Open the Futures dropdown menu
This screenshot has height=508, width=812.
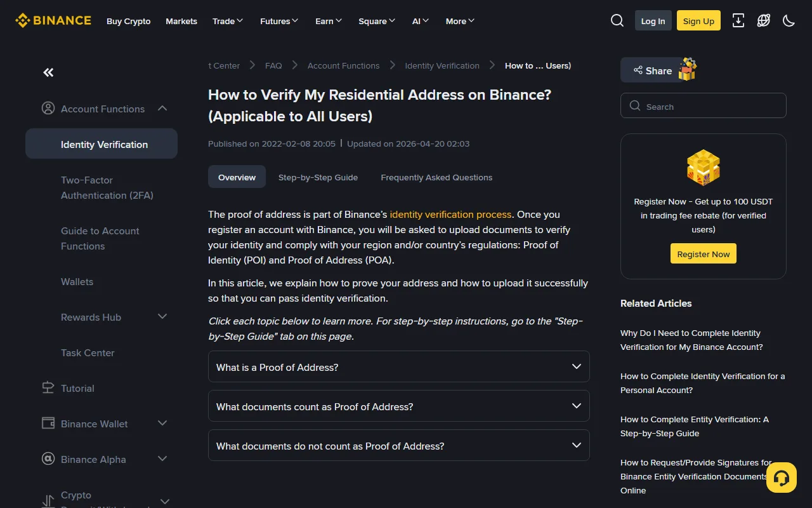click(x=279, y=21)
